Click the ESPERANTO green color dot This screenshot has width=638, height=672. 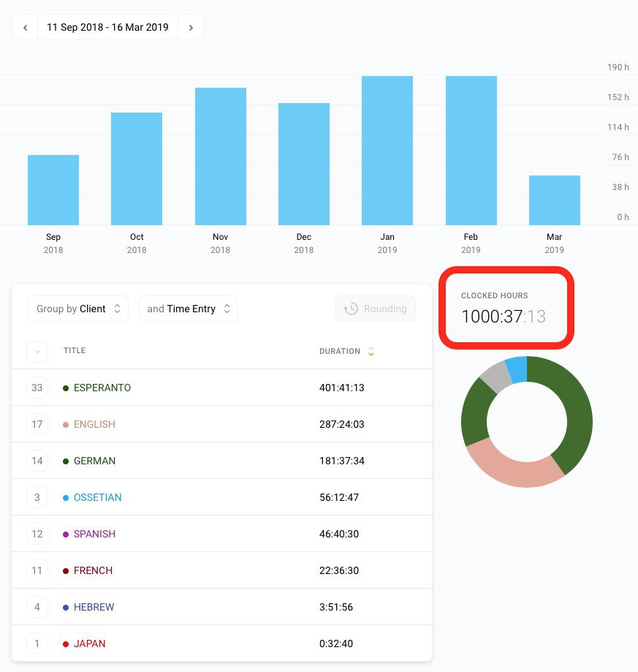coord(66,388)
